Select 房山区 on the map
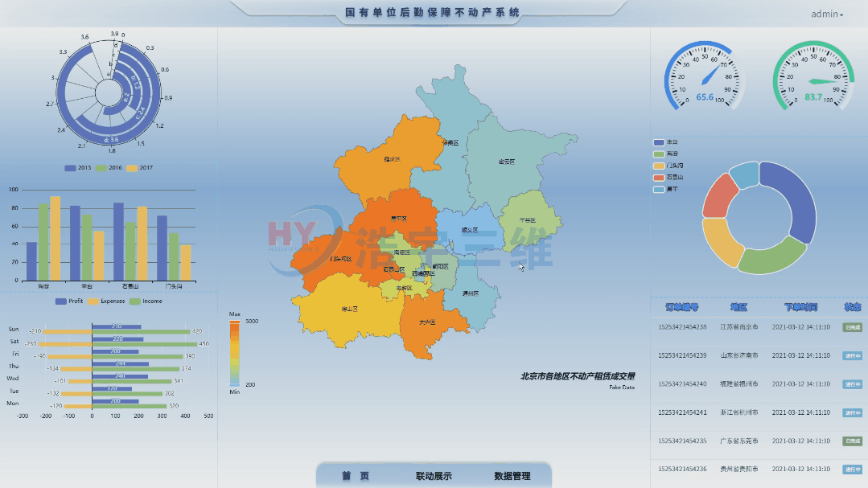868x488 pixels. coord(349,310)
